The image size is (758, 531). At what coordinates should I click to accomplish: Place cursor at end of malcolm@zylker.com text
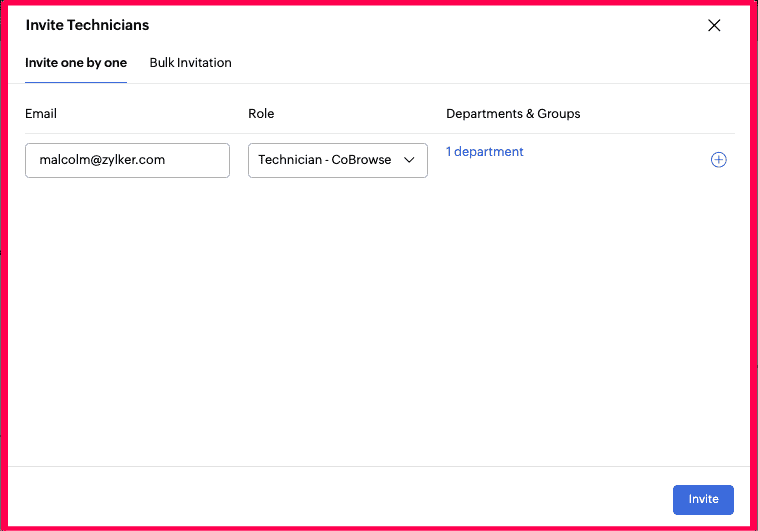coord(167,160)
